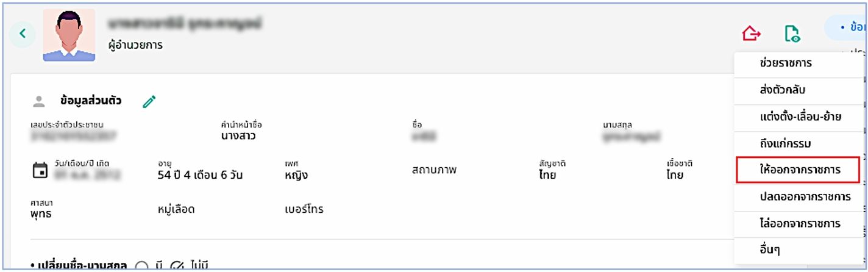Image resolution: width=868 pixels, height=272 pixels.
Task: Click the ข้อมูลส่วนตัว section heading
Action: [91, 101]
